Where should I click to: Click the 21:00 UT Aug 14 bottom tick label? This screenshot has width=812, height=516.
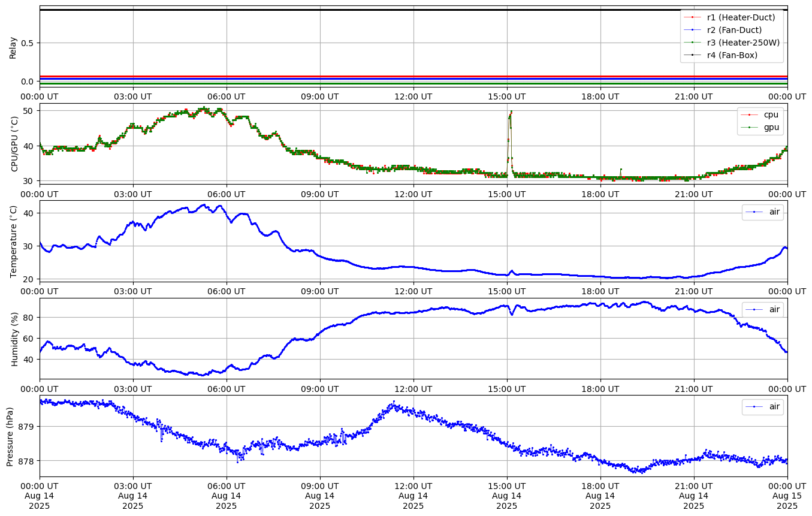(694, 496)
